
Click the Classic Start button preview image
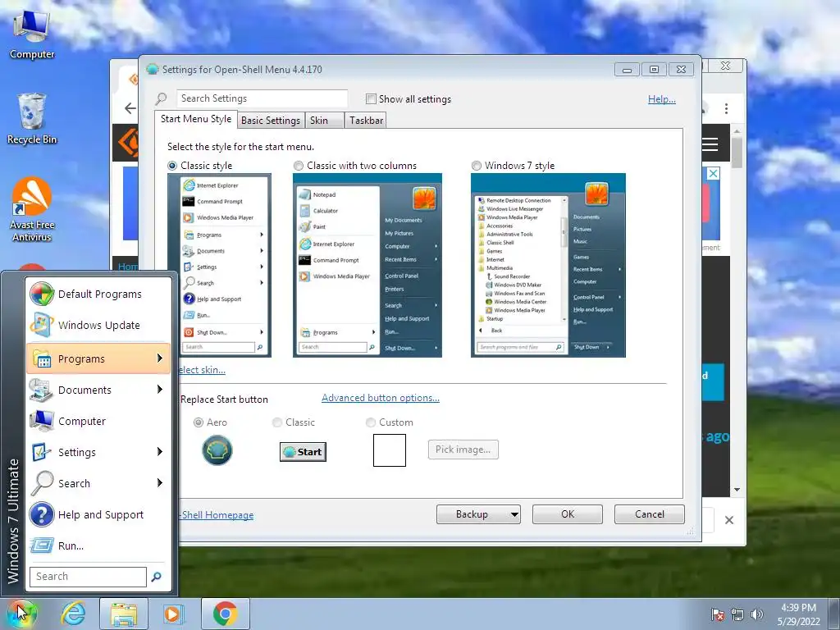click(303, 452)
